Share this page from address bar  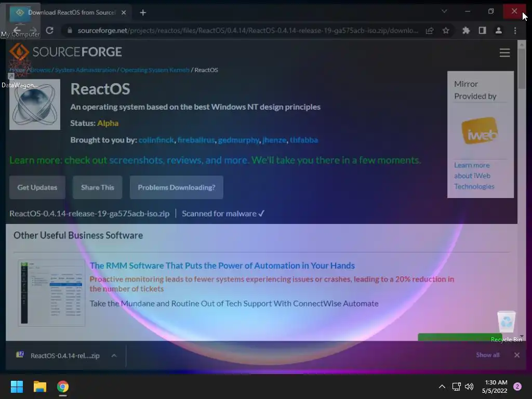click(x=430, y=31)
